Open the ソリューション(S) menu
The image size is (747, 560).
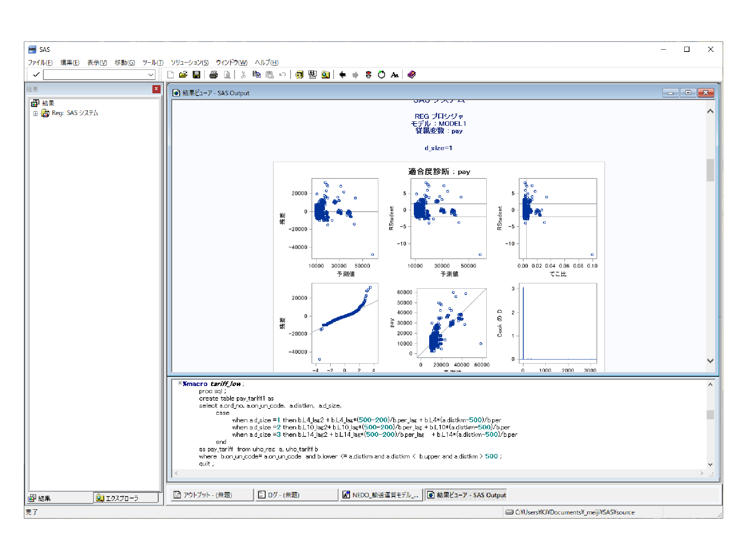tap(190, 62)
